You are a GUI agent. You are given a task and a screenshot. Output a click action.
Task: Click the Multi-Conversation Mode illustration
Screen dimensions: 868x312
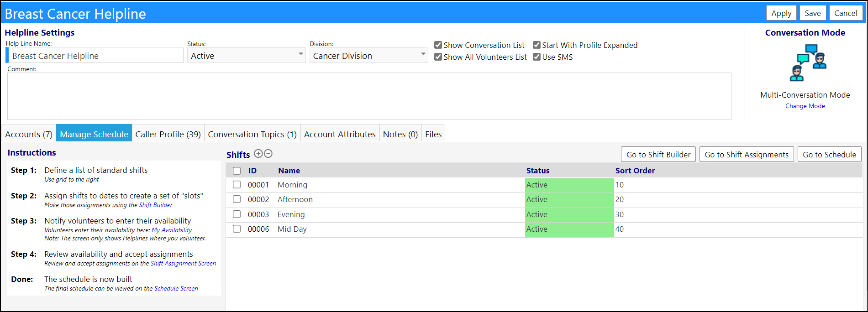point(808,62)
